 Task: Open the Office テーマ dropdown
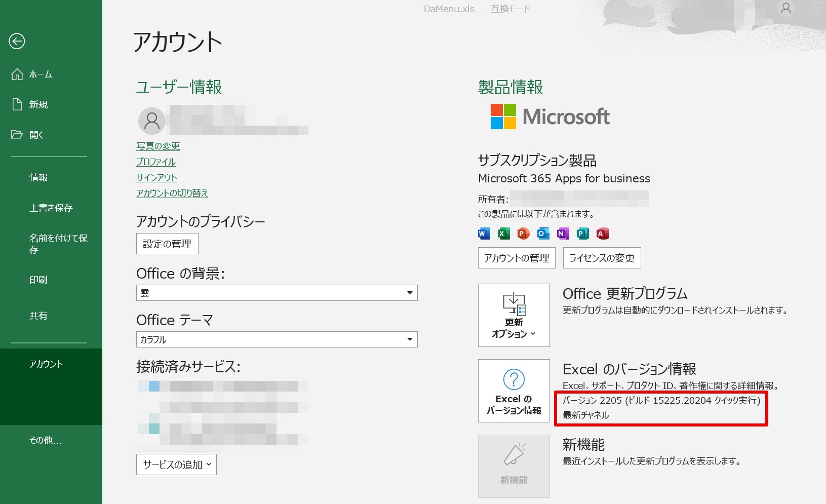pos(277,339)
